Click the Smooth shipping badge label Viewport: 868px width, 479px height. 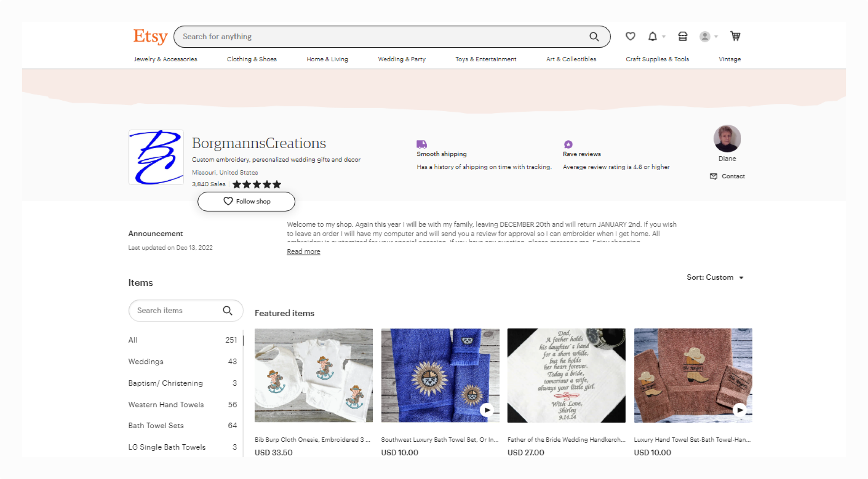[441, 154]
